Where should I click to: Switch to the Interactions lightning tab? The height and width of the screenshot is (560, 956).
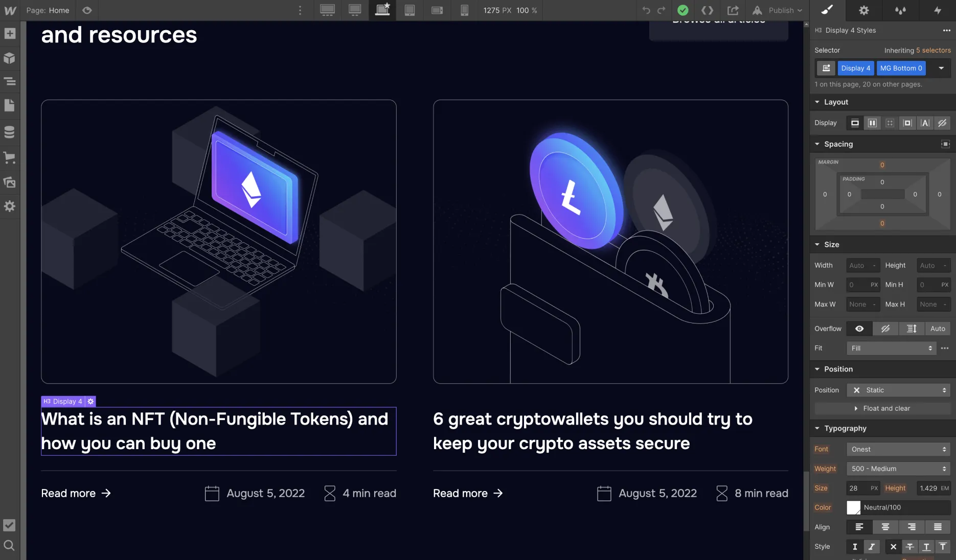(938, 10)
